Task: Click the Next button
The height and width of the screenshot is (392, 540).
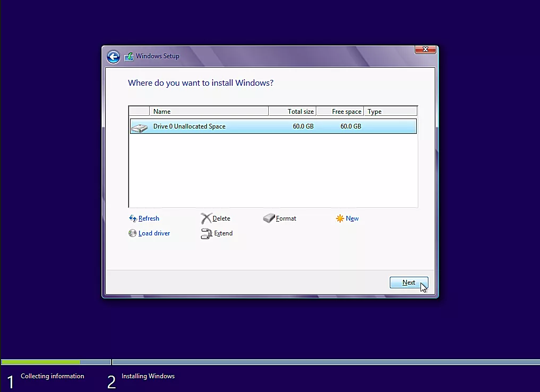Action: [x=409, y=282]
